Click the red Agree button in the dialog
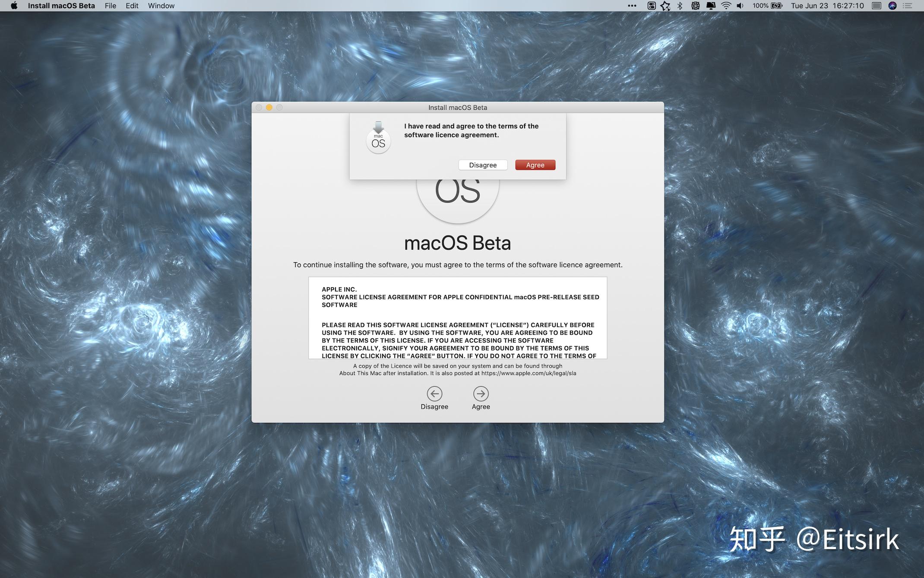The width and height of the screenshot is (924, 578). (x=535, y=165)
